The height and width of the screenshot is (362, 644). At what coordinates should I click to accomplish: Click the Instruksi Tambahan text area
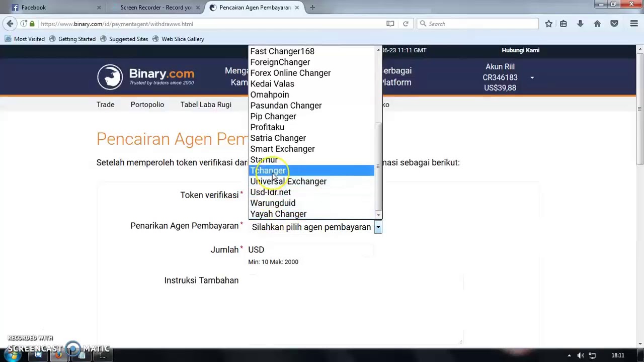click(356, 310)
